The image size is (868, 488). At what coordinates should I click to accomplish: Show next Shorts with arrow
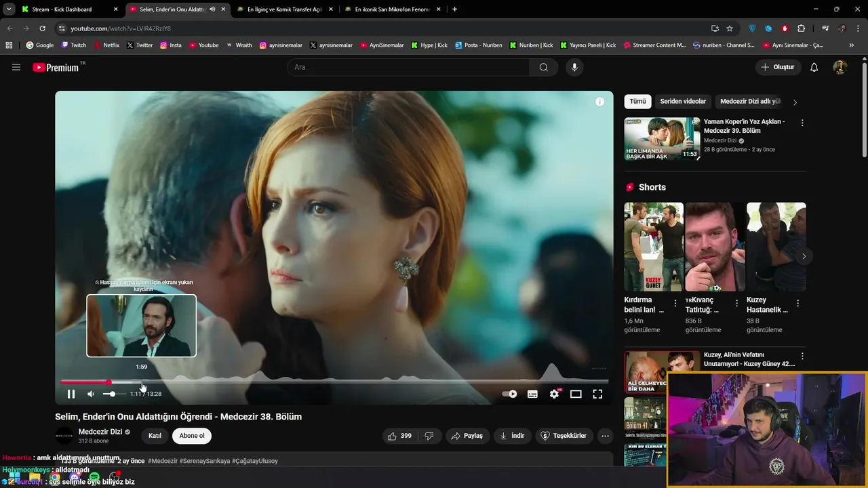tap(804, 256)
